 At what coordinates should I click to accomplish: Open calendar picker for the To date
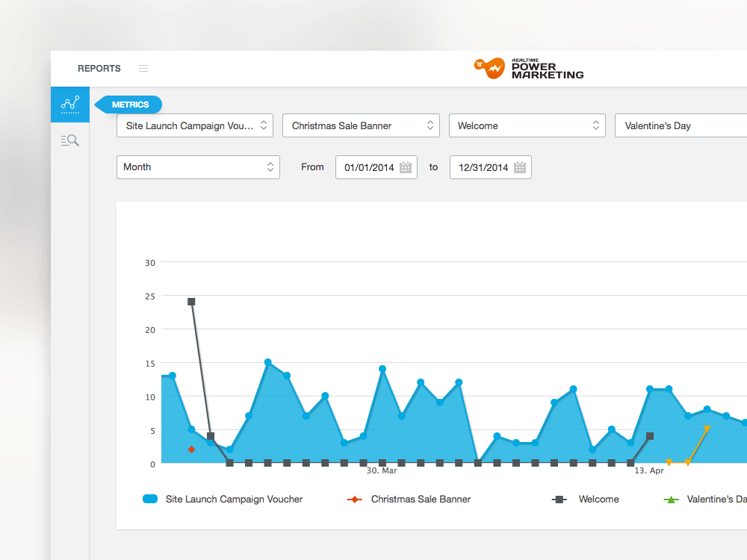tap(520, 167)
